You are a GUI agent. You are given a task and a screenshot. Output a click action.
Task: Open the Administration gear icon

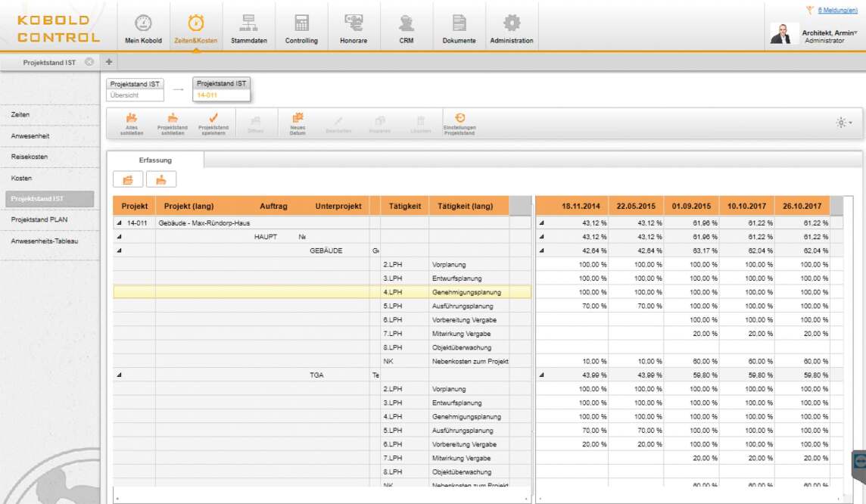(512, 23)
